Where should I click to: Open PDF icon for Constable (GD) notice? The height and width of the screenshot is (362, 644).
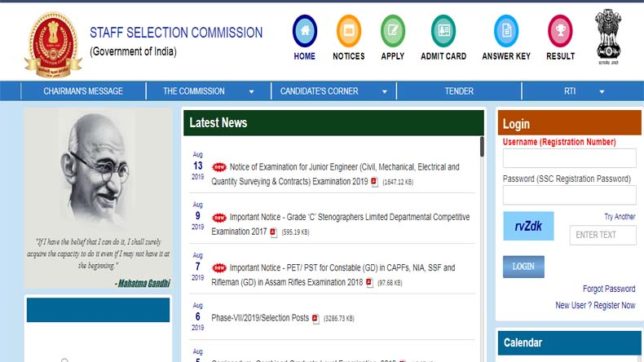(369, 283)
